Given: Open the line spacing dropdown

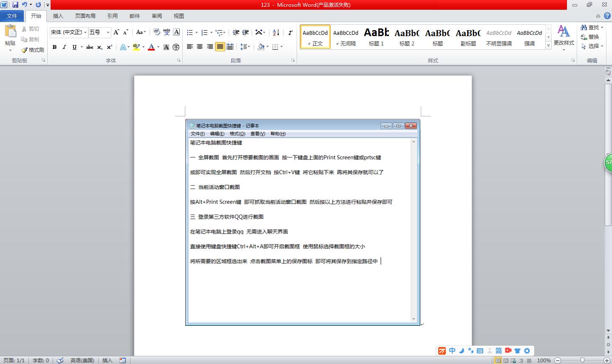Looking at the screenshot, I should point(245,47).
